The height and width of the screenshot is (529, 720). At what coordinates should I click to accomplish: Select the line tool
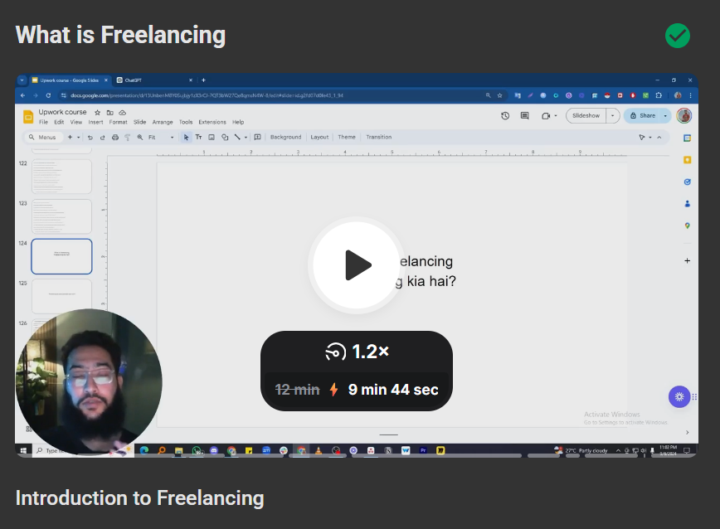coord(237,137)
